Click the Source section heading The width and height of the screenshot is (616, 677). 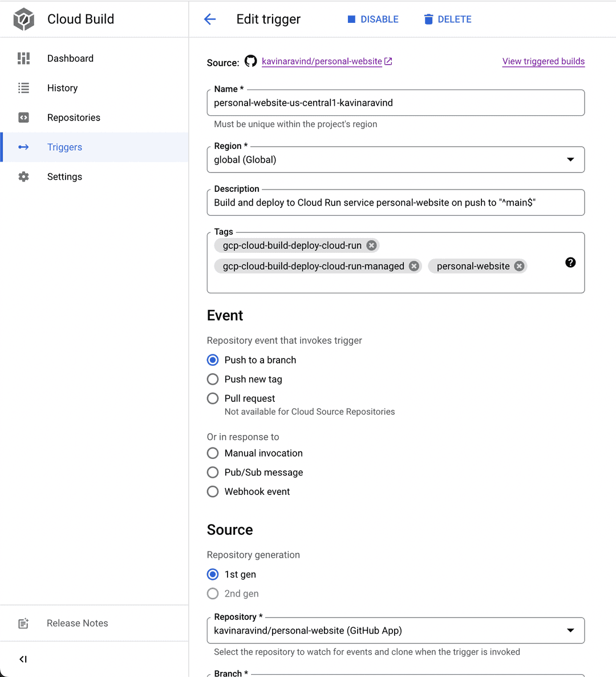(230, 530)
